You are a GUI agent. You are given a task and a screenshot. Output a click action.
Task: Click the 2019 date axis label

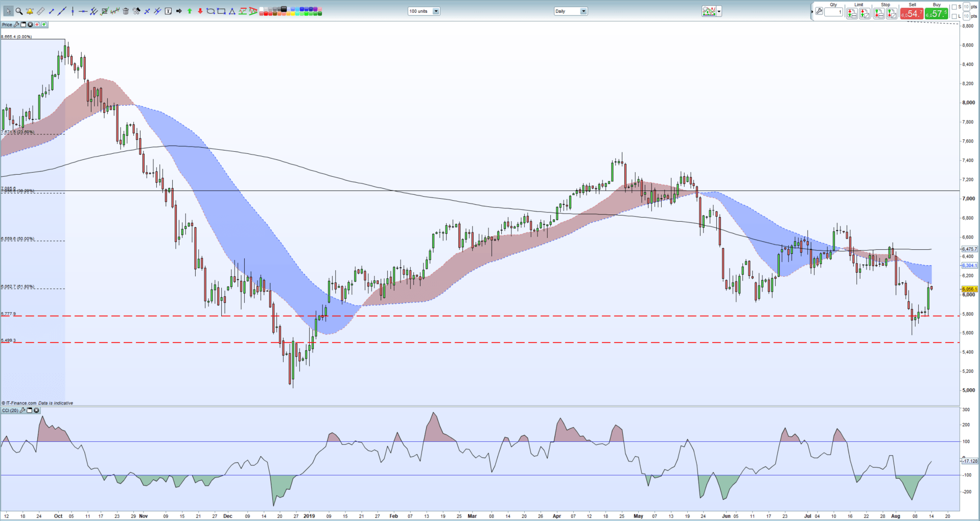(x=309, y=516)
